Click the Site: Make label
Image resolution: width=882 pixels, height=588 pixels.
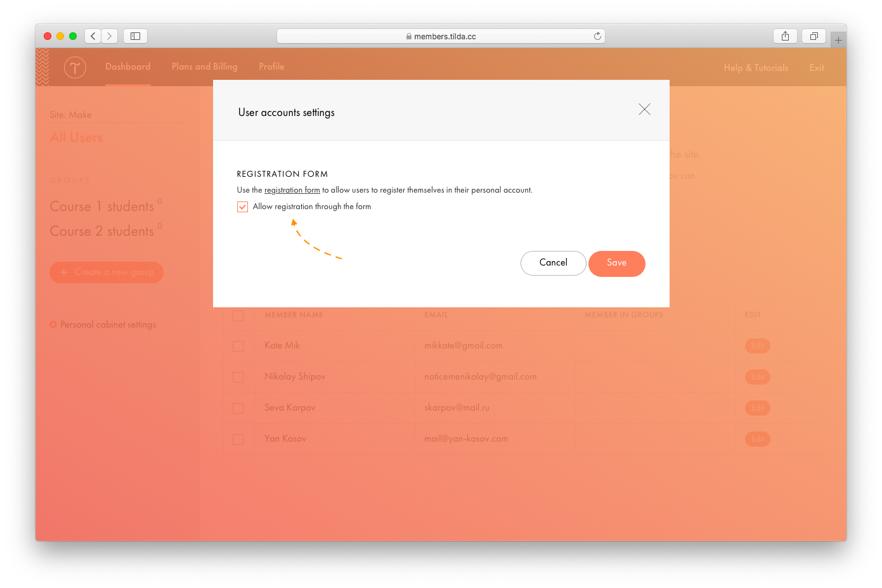point(70,115)
